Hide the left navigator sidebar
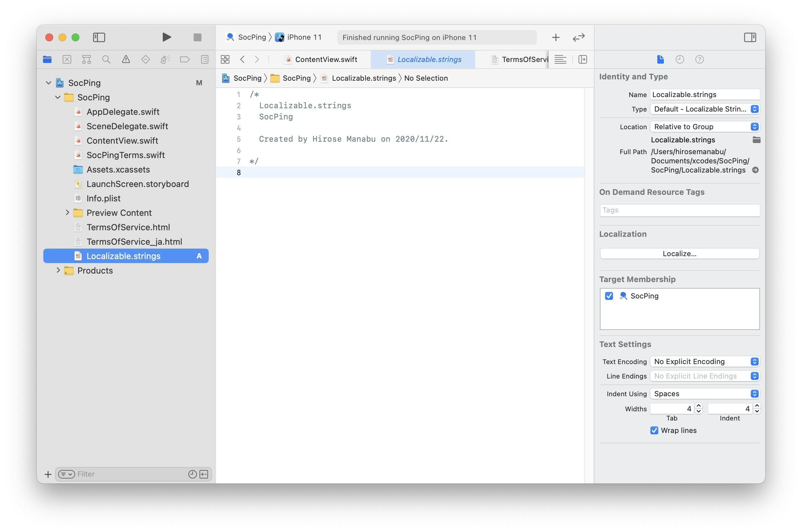The image size is (802, 532). point(99,37)
